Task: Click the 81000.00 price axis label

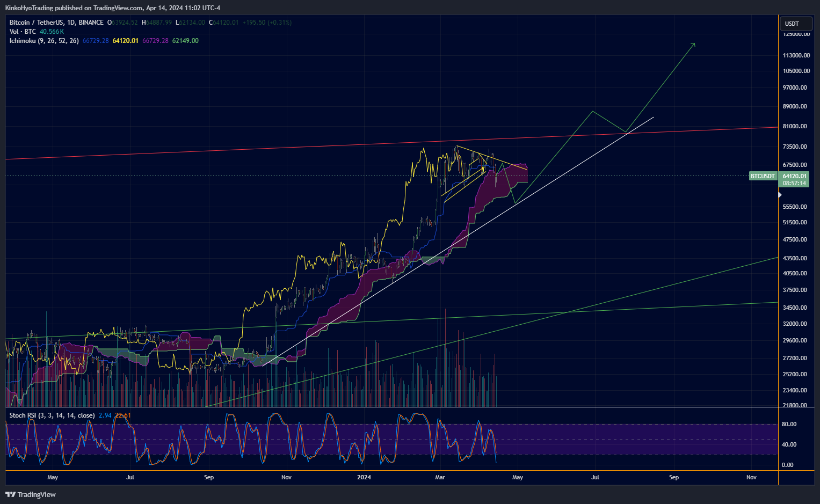Action: pyautogui.click(x=795, y=126)
